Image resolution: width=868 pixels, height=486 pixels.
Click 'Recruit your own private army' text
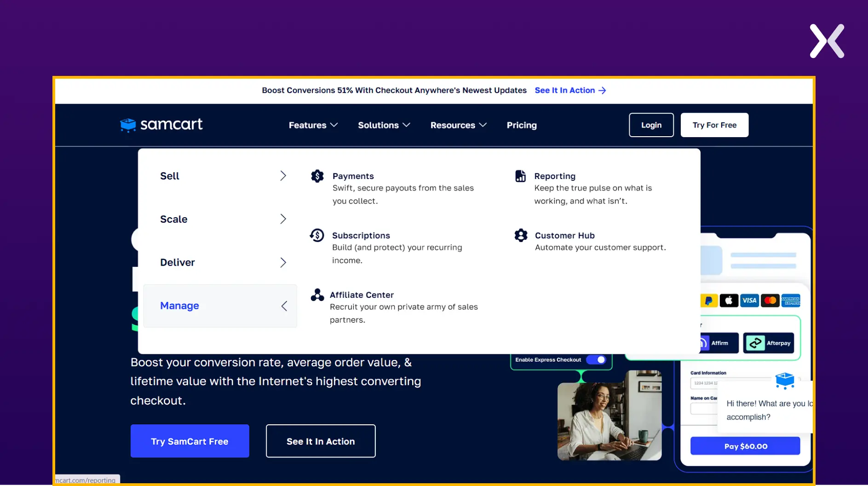[403, 313]
